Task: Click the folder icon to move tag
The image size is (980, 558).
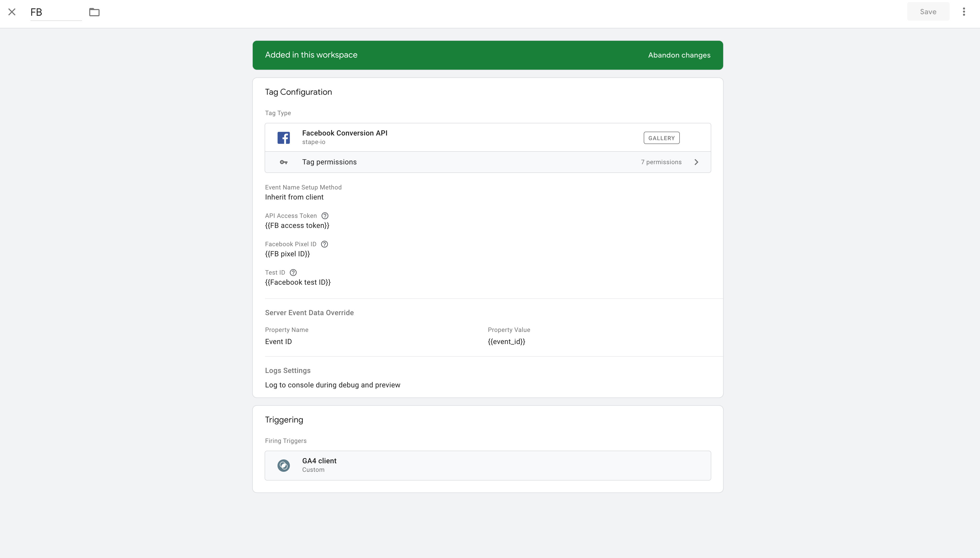Action: coord(94,12)
